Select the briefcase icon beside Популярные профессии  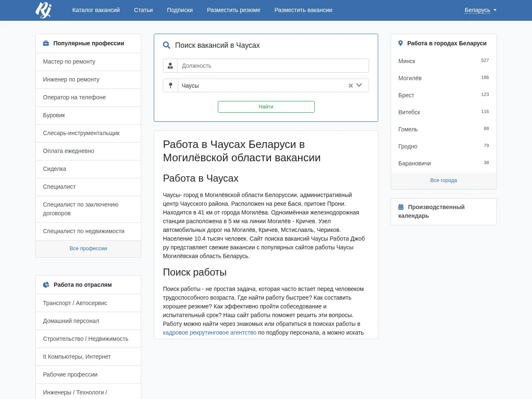point(46,43)
